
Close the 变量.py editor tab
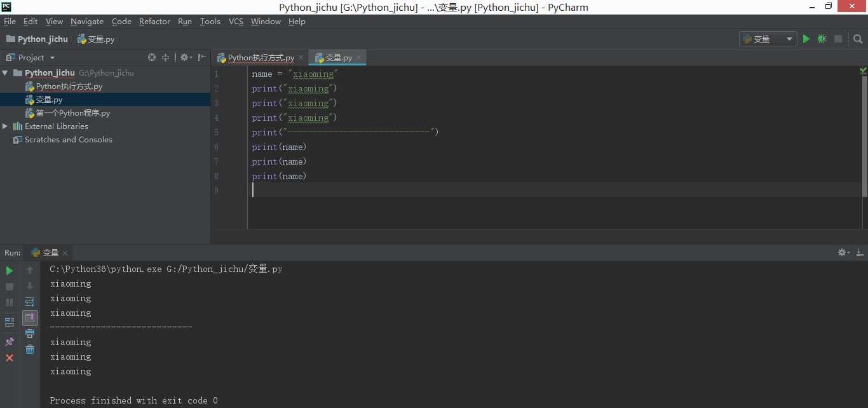359,58
